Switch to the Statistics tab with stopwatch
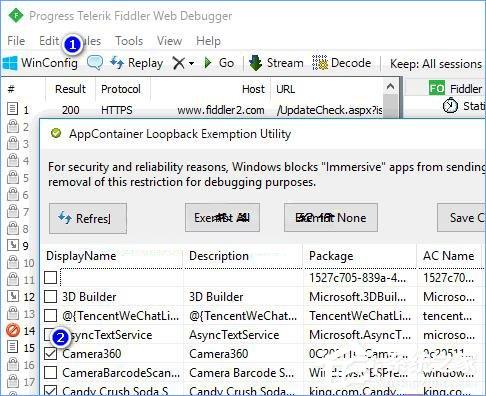Screen dimensions: 486x396 click(464, 106)
